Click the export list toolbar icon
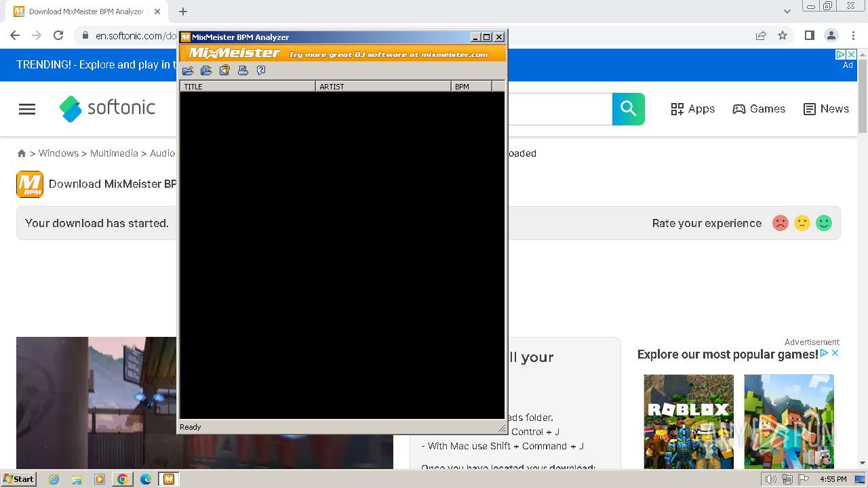 (206, 70)
